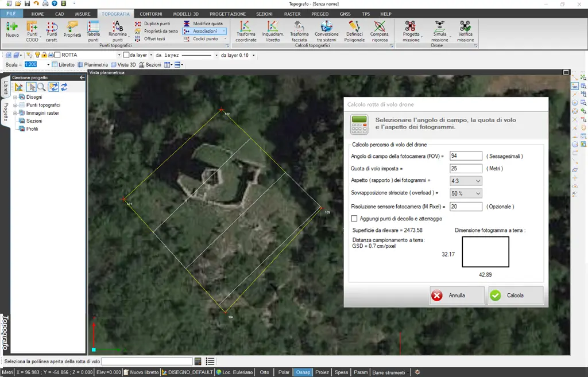Open ROTTA layer dropdown
The height and width of the screenshot is (377, 588).
pyautogui.click(x=119, y=55)
